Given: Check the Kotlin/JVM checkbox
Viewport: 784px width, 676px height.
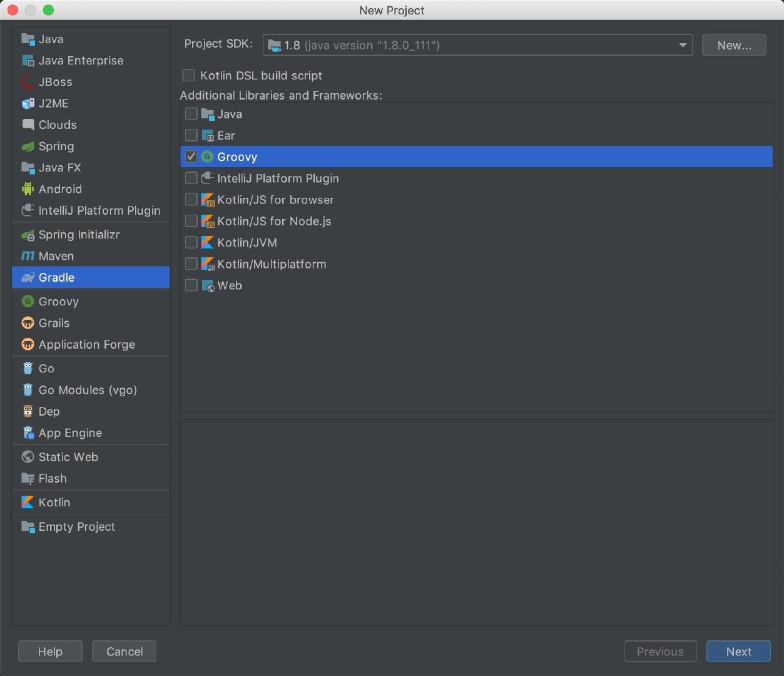Looking at the screenshot, I should tap(191, 242).
